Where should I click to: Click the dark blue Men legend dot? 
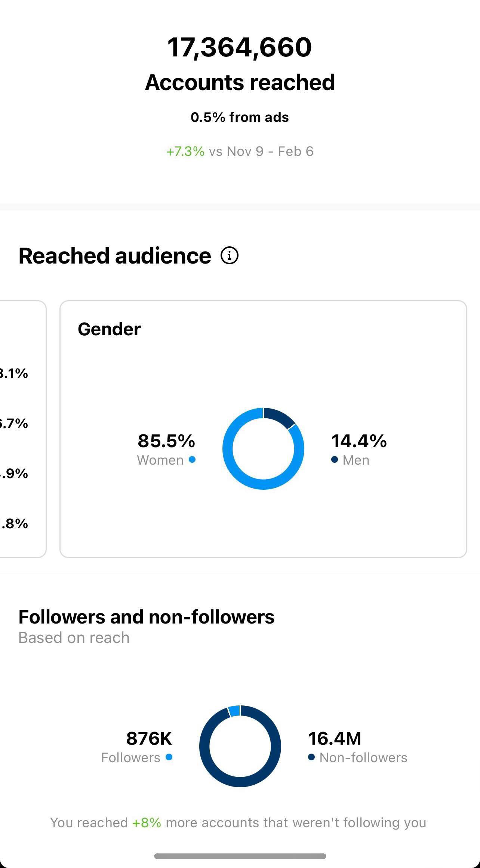[335, 459]
